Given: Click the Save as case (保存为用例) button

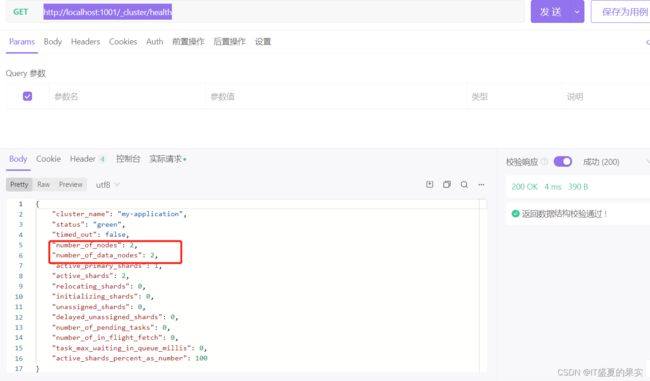Looking at the screenshot, I should (x=623, y=12).
